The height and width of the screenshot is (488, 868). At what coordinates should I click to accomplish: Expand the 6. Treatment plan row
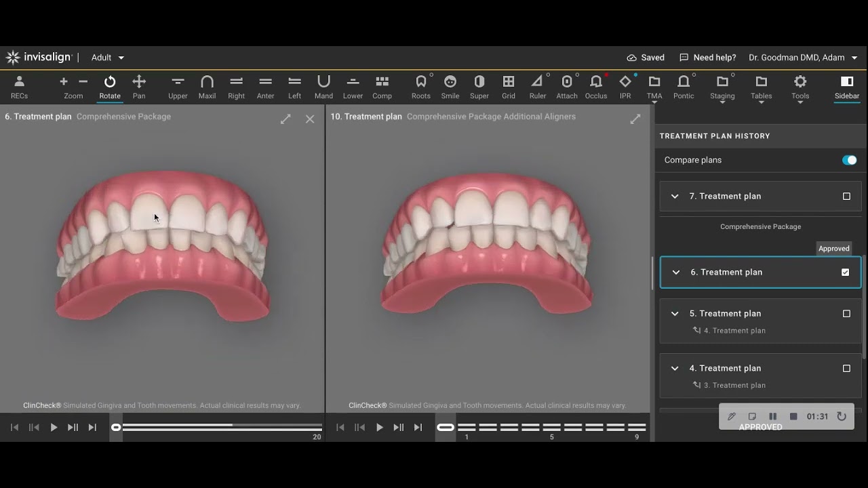click(675, 272)
